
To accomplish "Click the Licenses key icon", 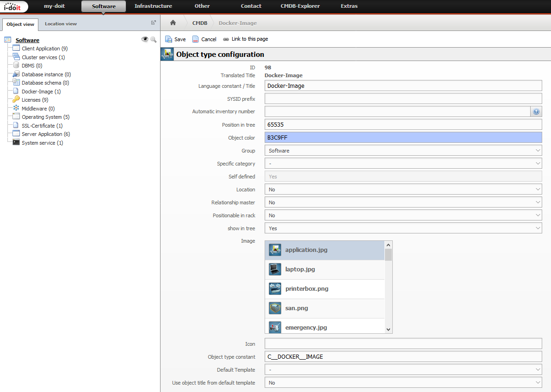I will [x=16, y=99].
